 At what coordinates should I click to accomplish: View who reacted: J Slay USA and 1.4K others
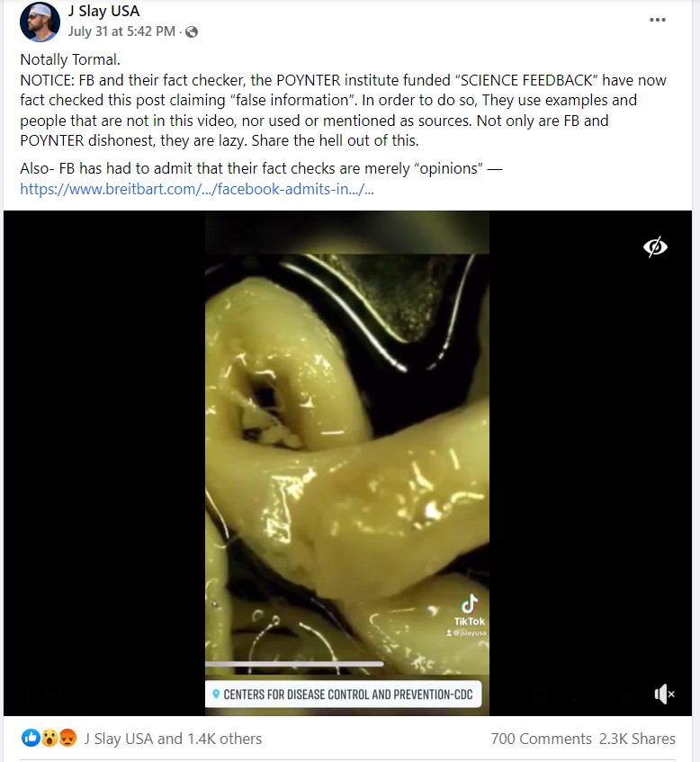click(x=173, y=739)
